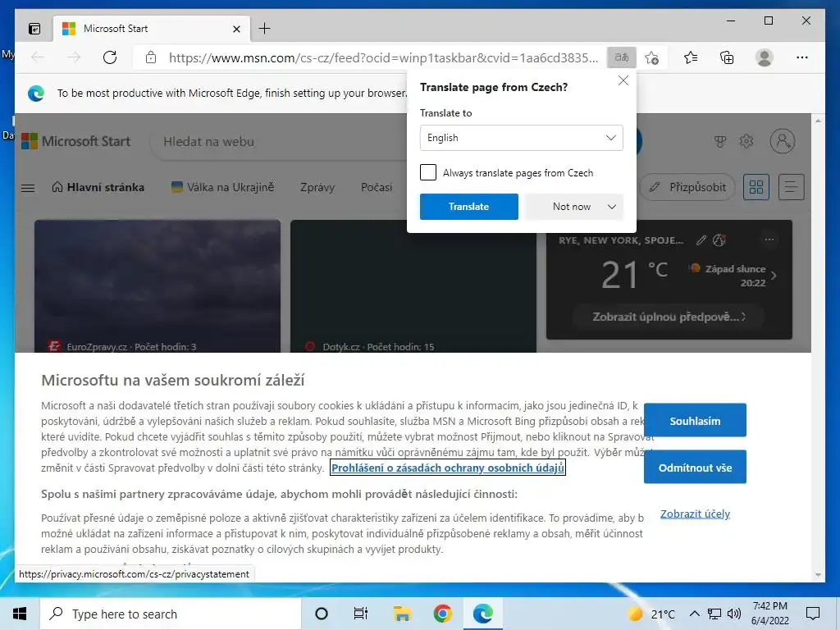The width and height of the screenshot is (840, 630).
Task: Open the Translate to English dropdown
Action: 521,138
